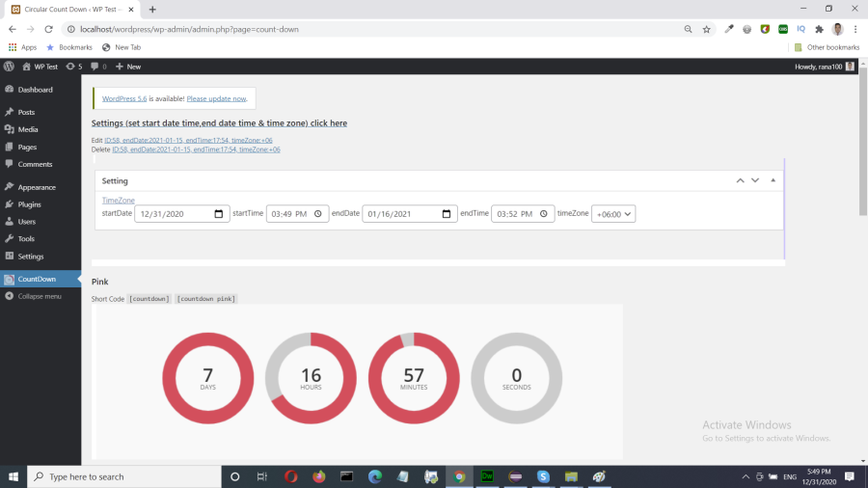The width and height of the screenshot is (868, 488).
Task: Open the New content menu
Action: (128, 67)
